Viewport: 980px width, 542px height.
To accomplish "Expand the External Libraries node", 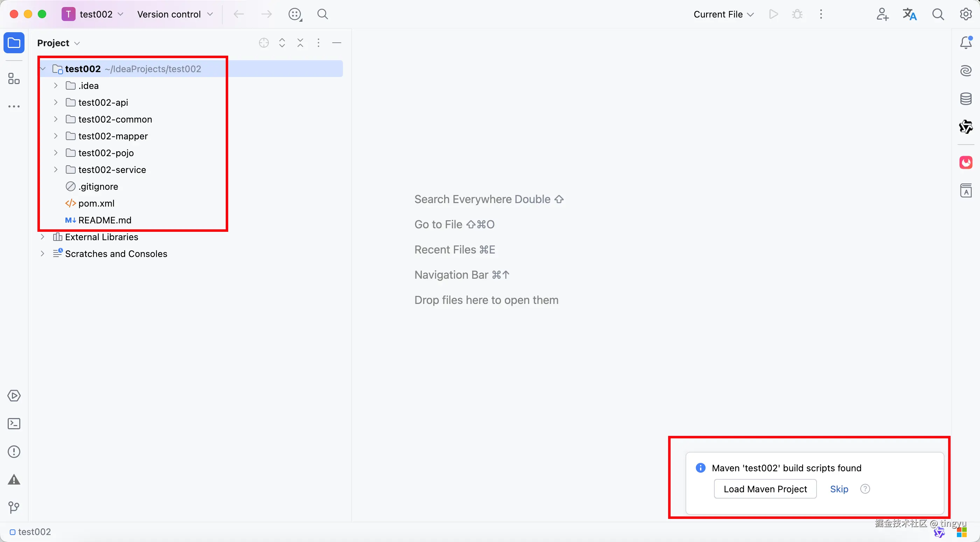I will 43,237.
